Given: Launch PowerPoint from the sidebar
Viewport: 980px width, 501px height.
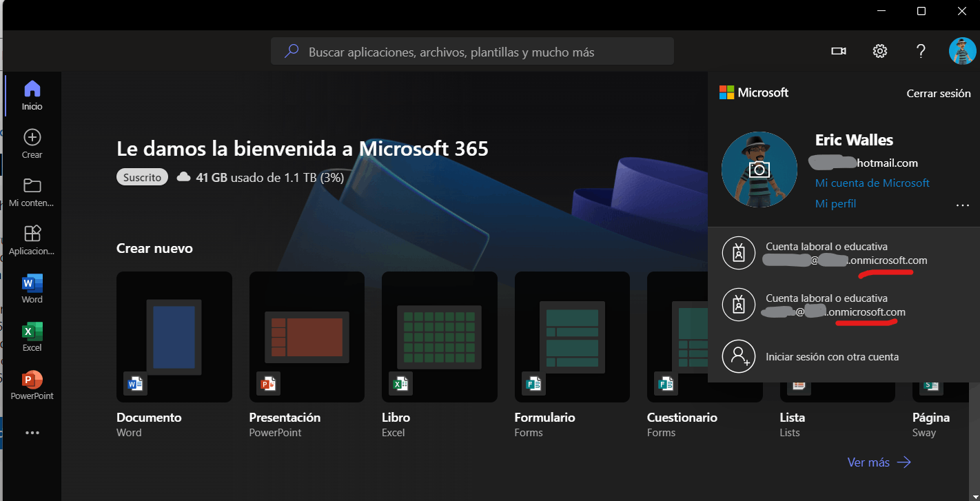Looking at the screenshot, I should (32, 385).
